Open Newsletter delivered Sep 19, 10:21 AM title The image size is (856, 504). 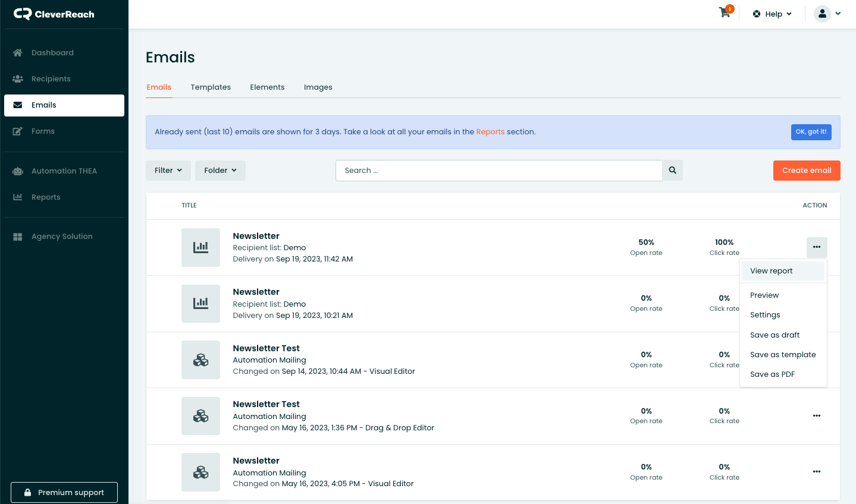click(256, 292)
